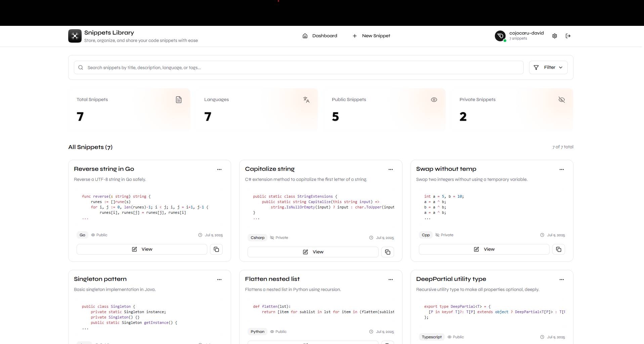Open three-dot menu on Singleton pattern card
The width and height of the screenshot is (644, 344).
point(219,280)
